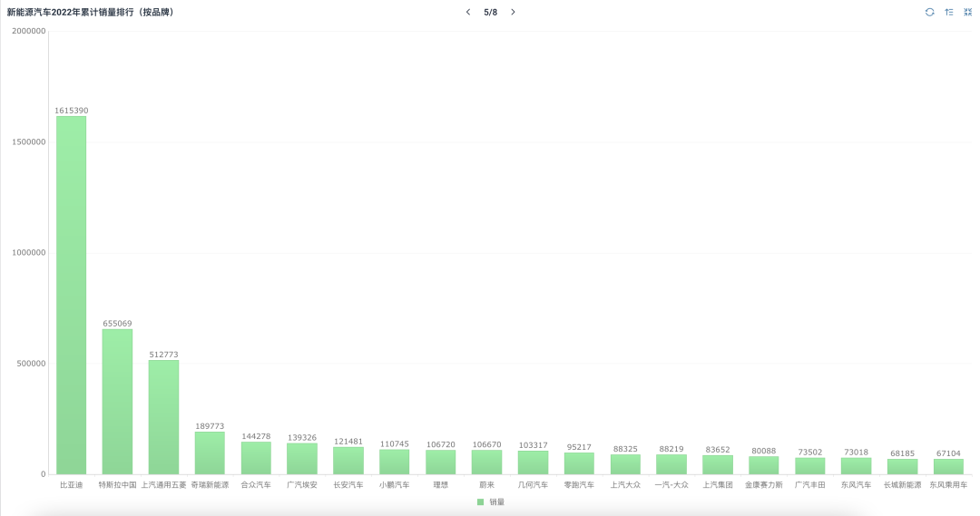The height and width of the screenshot is (516, 980).
Task: Click the 1615390 data label
Action: click(x=72, y=111)
